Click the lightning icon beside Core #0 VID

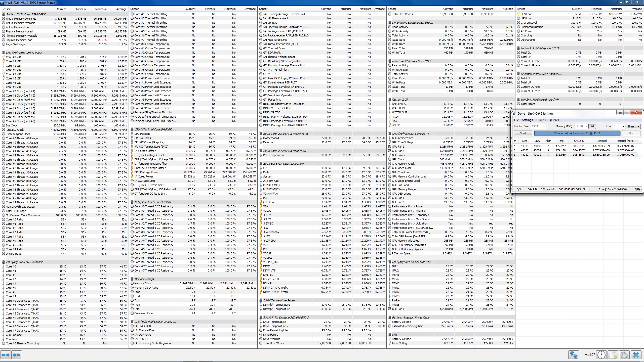click(4, 57)
